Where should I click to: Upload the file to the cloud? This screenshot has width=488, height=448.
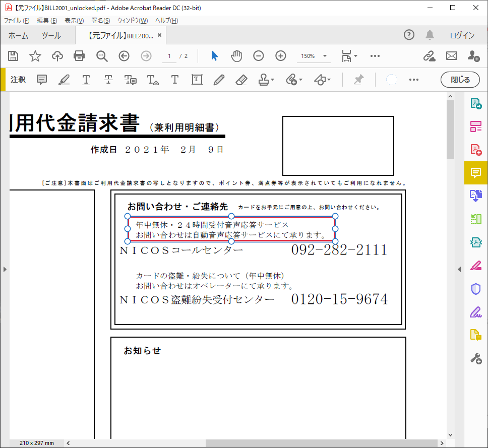[x=57, y=56]
